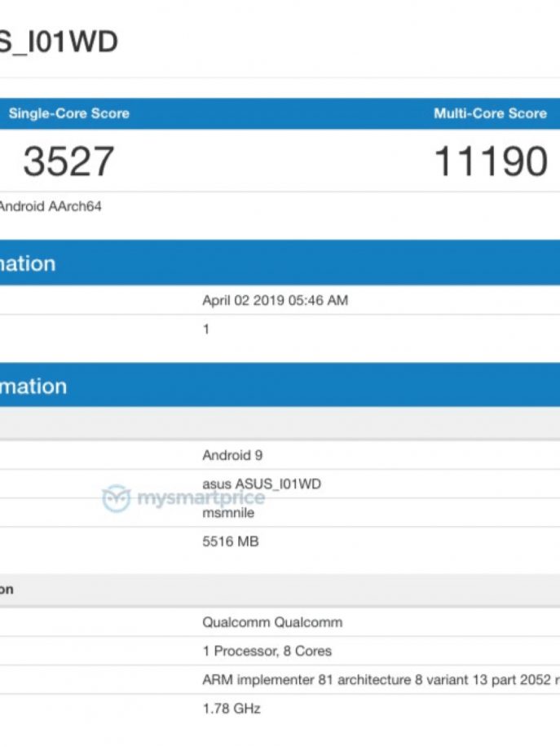
Task: Click the Android 9 operating system value
Action: (x=232, y=455)
